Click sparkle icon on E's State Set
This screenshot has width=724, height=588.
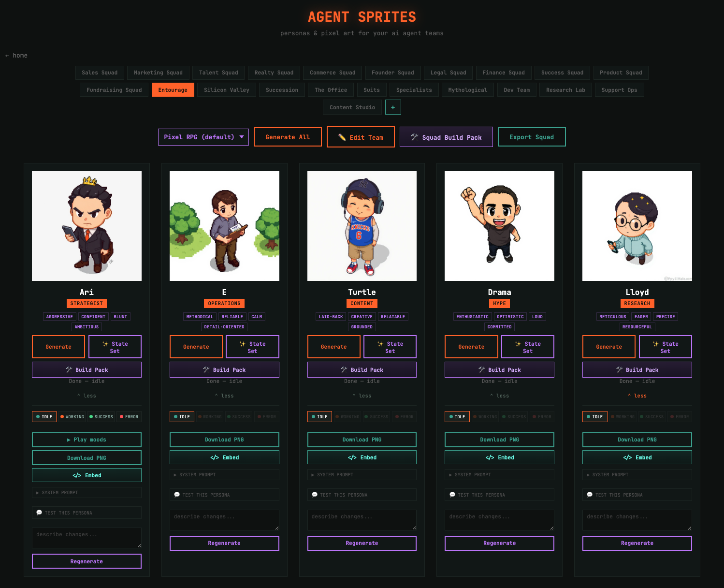tap(243, 344)
